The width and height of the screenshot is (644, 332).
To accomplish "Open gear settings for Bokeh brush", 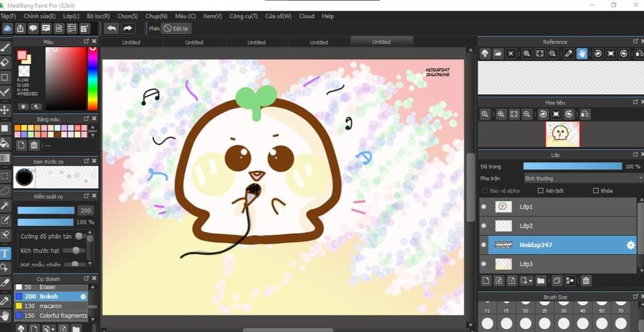I will tap(84, 296).
